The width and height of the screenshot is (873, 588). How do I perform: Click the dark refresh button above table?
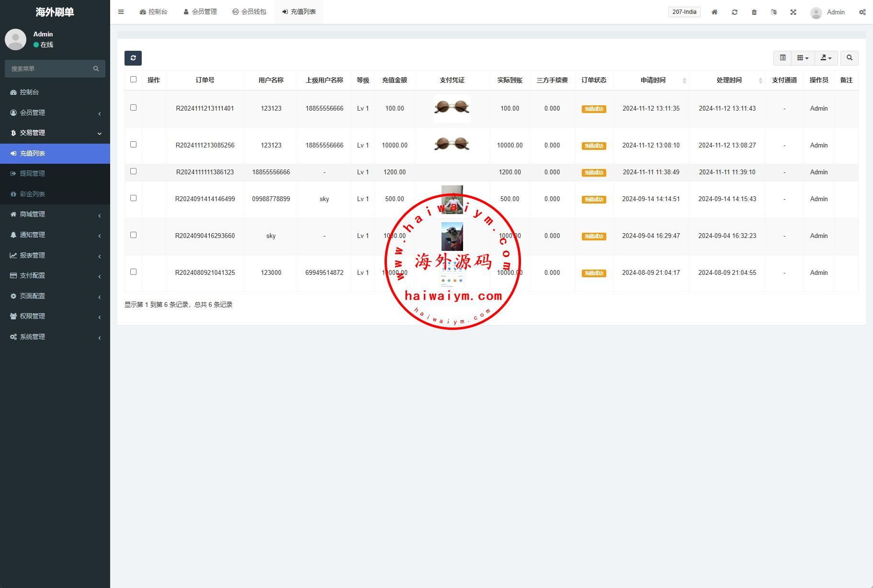point(133,58)
